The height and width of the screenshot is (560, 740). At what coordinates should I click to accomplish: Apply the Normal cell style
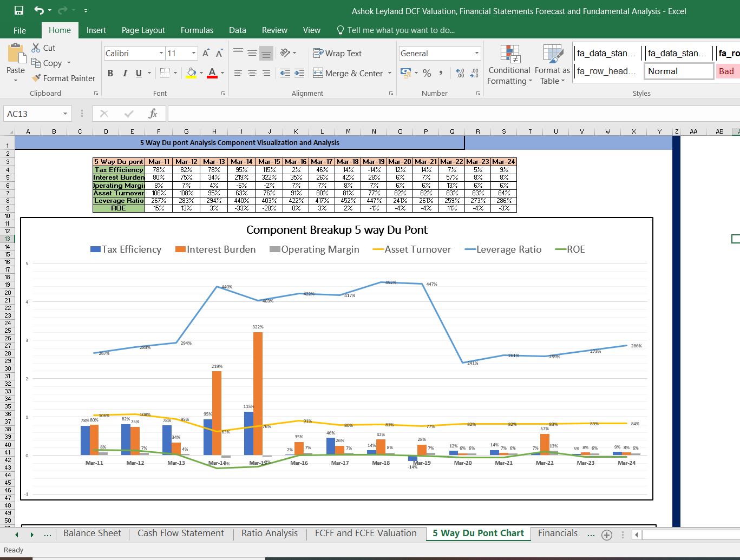point(678,71)
